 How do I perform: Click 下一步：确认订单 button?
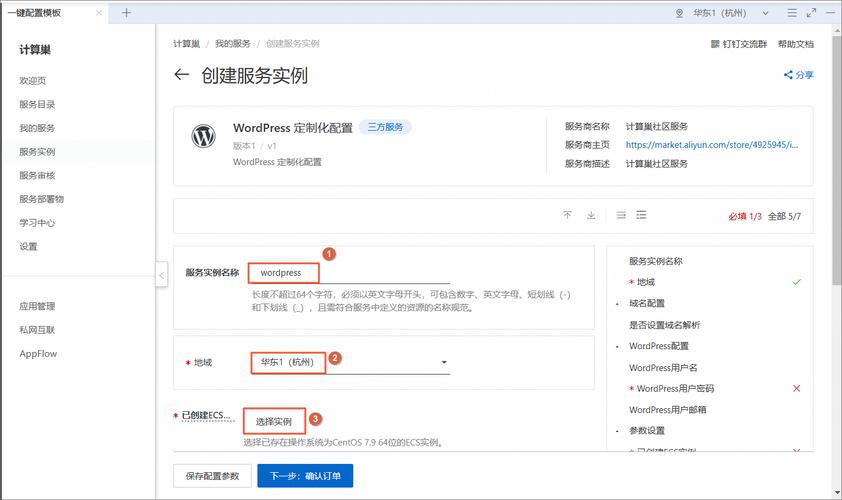click(x=305, y=476)
